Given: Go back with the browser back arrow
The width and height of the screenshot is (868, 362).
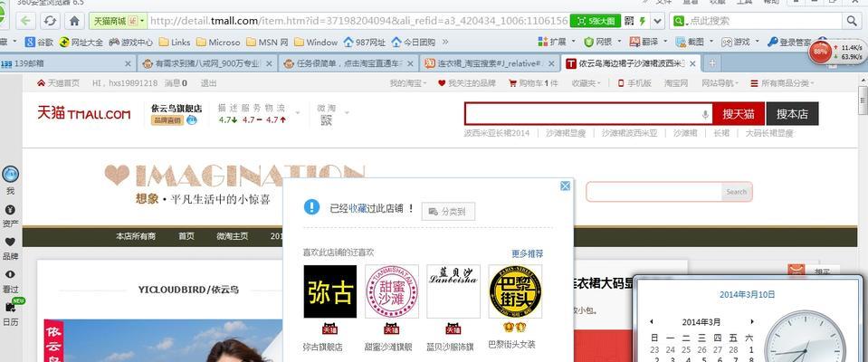Looking at the screenshot, I should [x=25, y=21].
